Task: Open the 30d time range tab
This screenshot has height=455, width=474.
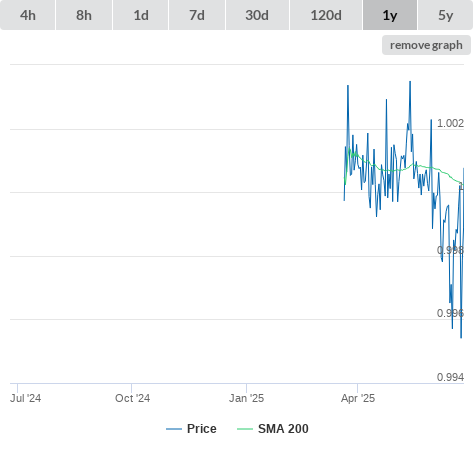Action: 257,15
